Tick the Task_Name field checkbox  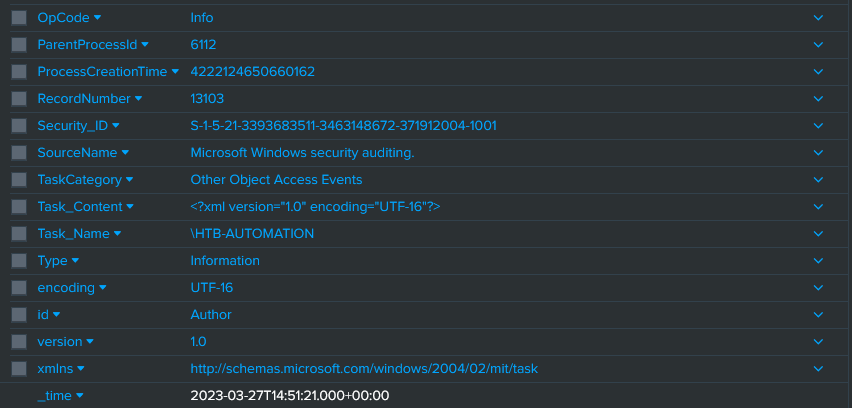(x=19, y=234)
